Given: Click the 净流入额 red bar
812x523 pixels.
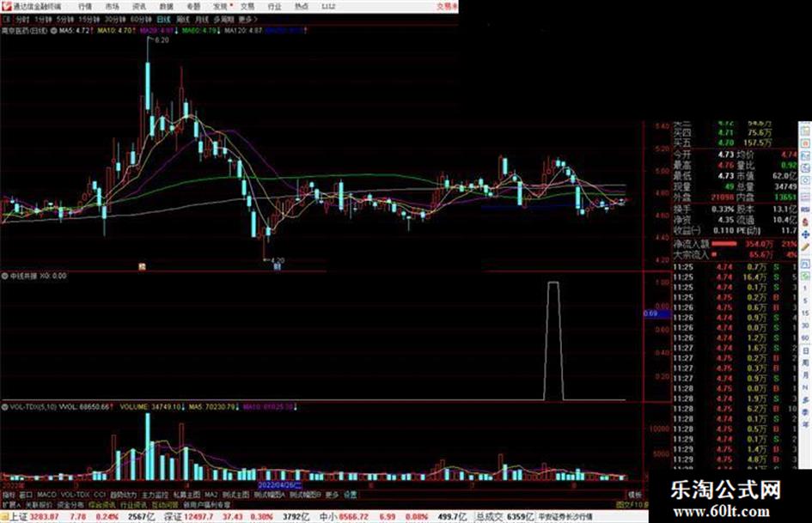Looking at the screenshot, I should pyautogui.click(x=724, y=243).
